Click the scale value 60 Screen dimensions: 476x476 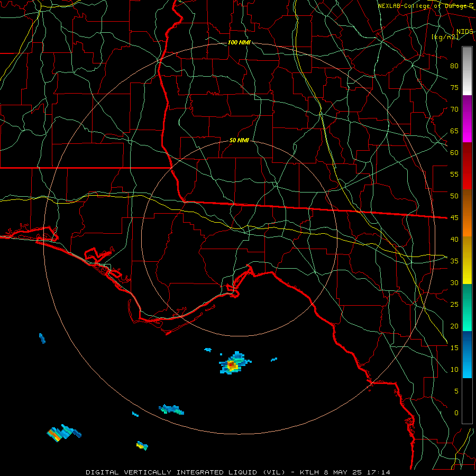click(454, 153)
